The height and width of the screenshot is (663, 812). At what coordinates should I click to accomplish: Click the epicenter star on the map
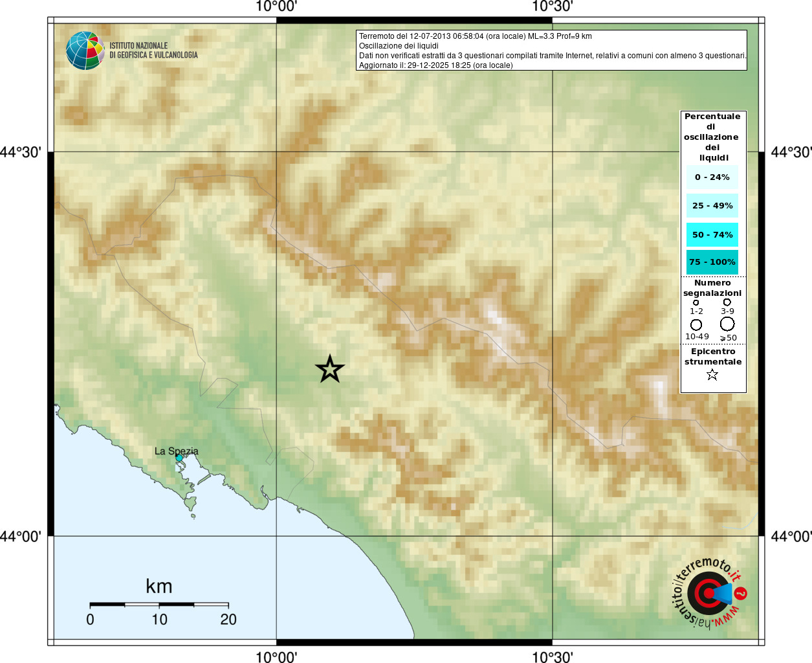(x=330, y=369)
